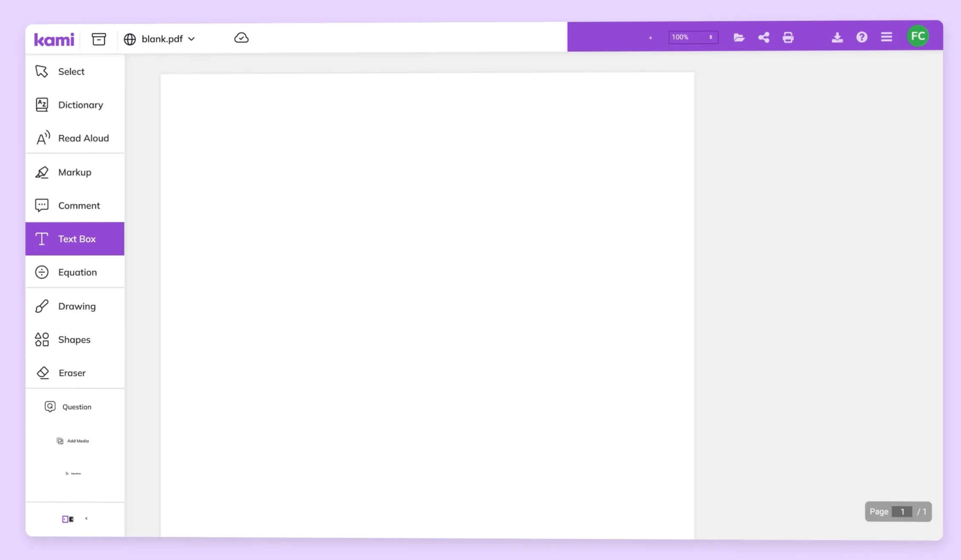Click the page number input field
The image size is (961, 560).
tap(902, 512)
